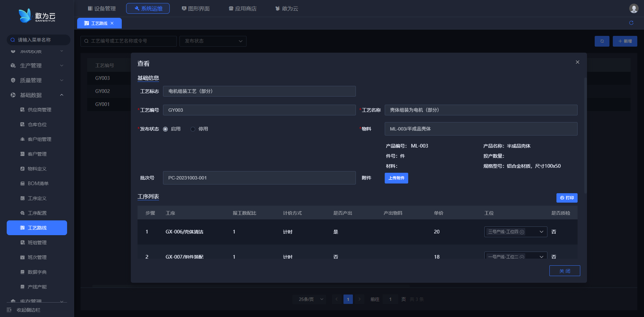
Task: Click the 收起侧边栏 collapse sidebar icon
Action: 9,310
